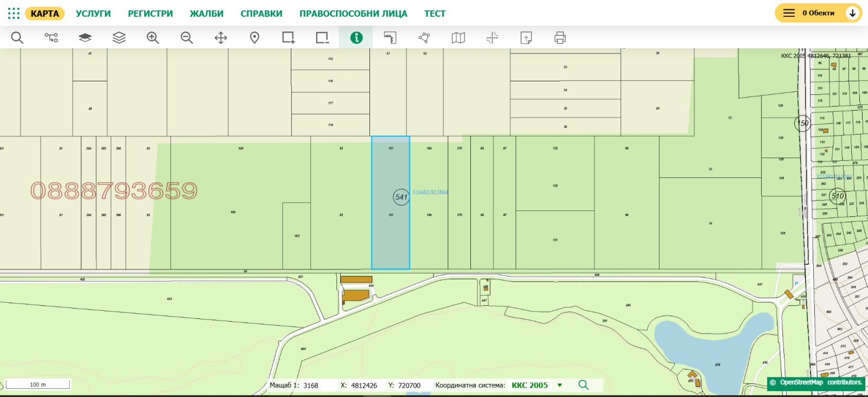This screenshot has height=397, width=868.
Task: Click the X coordinate field 4812426
Action: tap(365, 385)
